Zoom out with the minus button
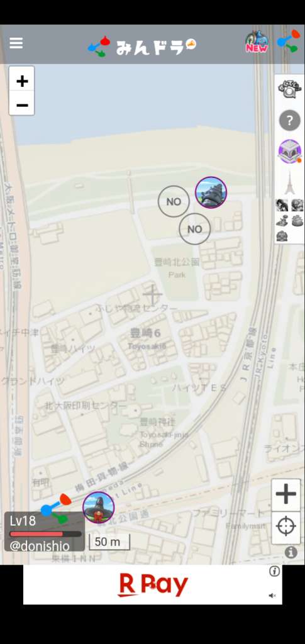The width and height of the screenshot is (305, 644). [22, 105]
